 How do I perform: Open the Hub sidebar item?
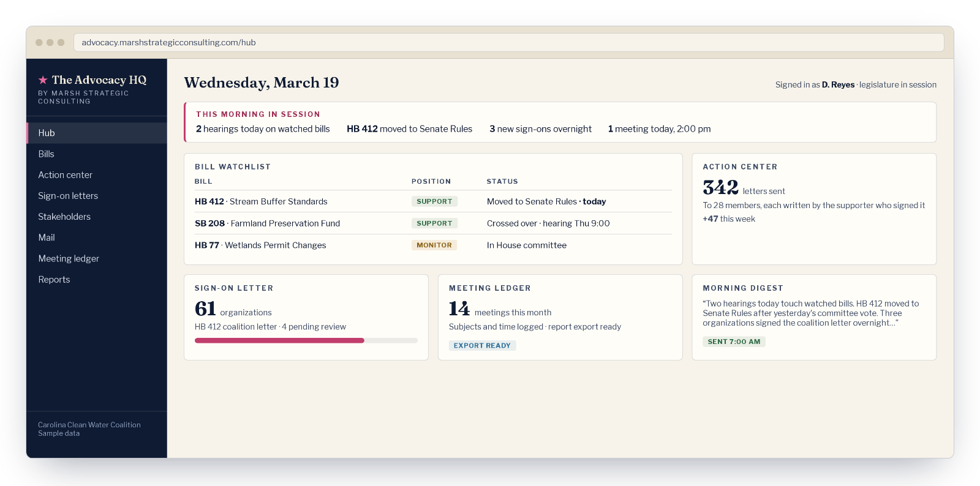[97, 133]
